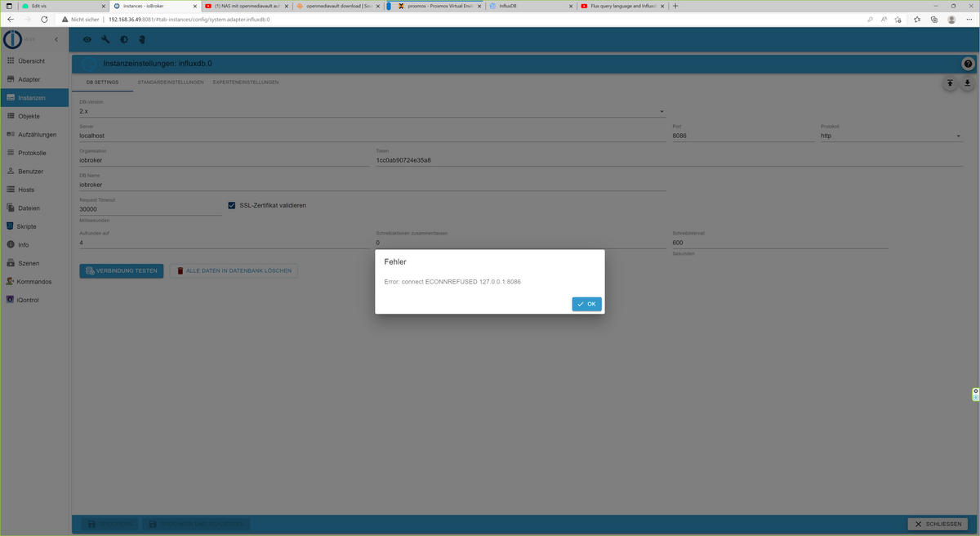Image resolution: width=980 pixels, height=536 pixels.
Task: Open the browser three-dot menu
Action: point(969,19)
